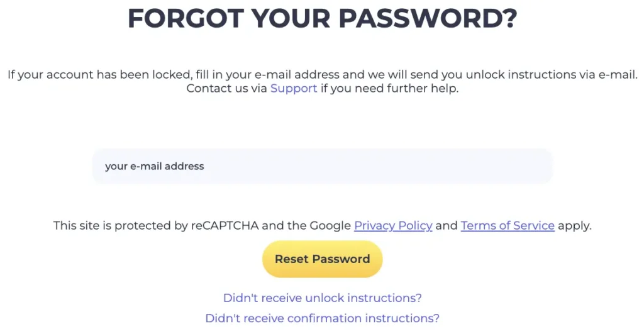The width and height of the screenshot is (644, 336).
Task: Click the "Contact us via" help sentence
Action: 226,89
